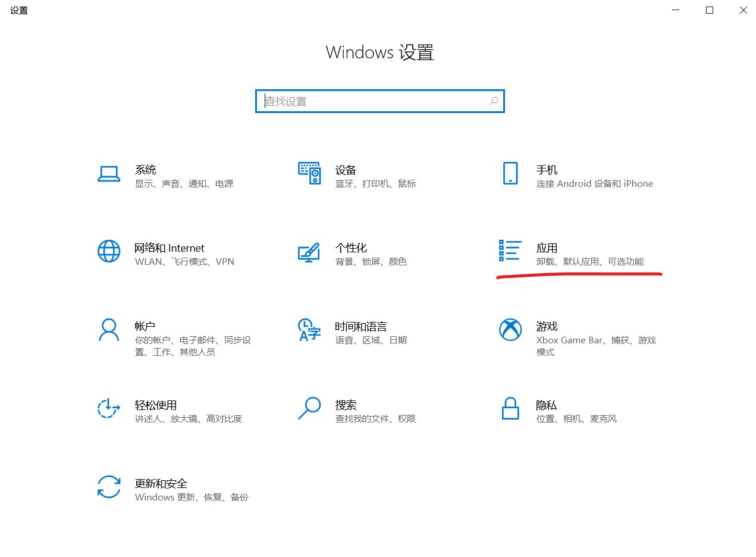Open the Accounts person icon

click(x=108, y=330)
